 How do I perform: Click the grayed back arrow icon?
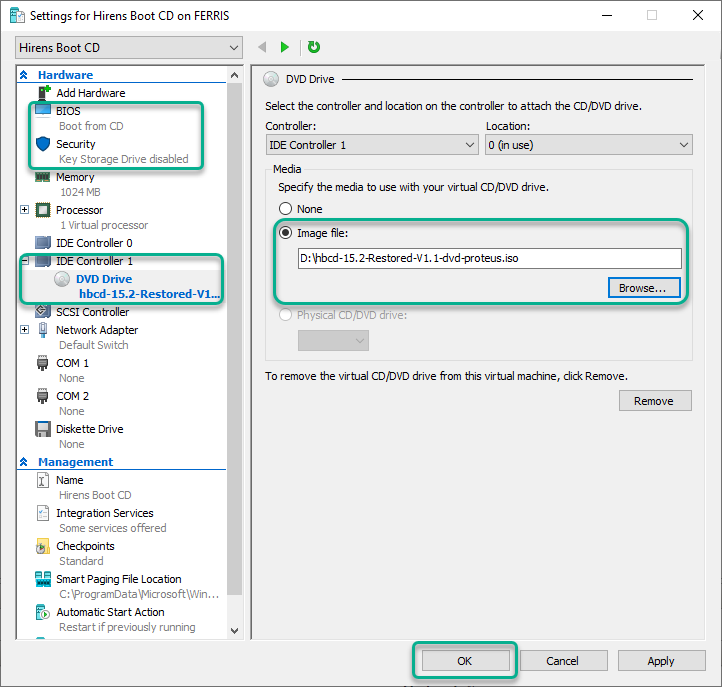coord(262,47)
